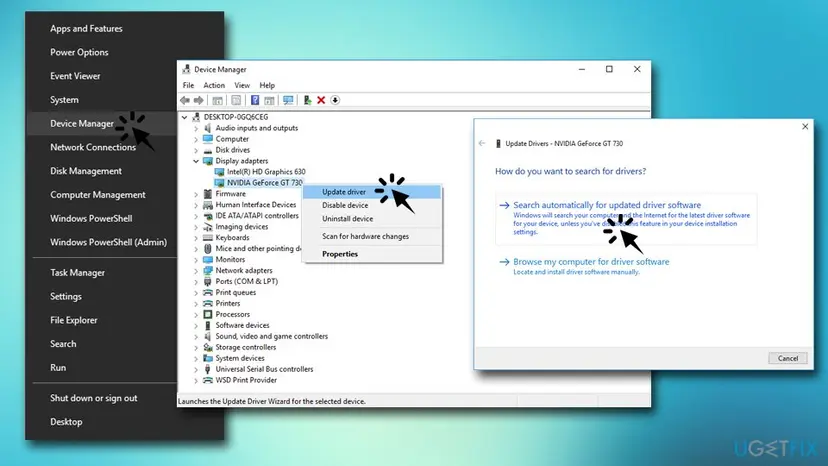The image size is (828, 466).
Task: Collapse the DESKTOP-0GQ6CEG root node
Action: [x=184, y=117]
